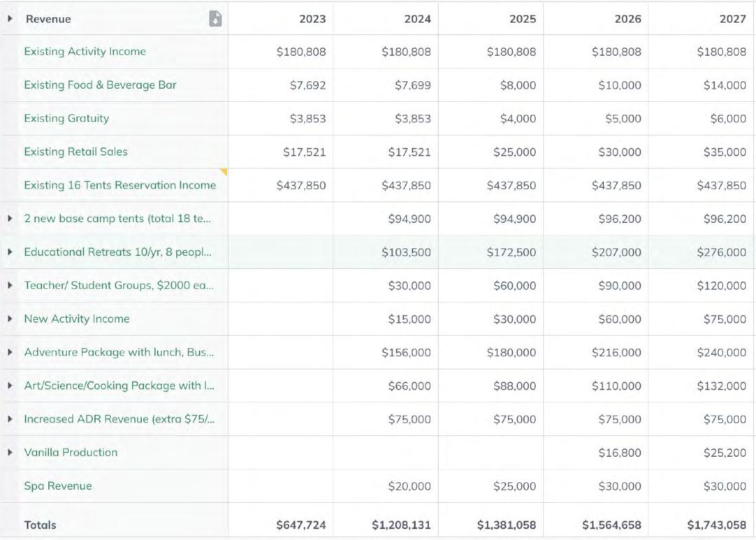Expand the Educational Retreats row
Viewport: 756px width, 540px height.
[10, 252]
